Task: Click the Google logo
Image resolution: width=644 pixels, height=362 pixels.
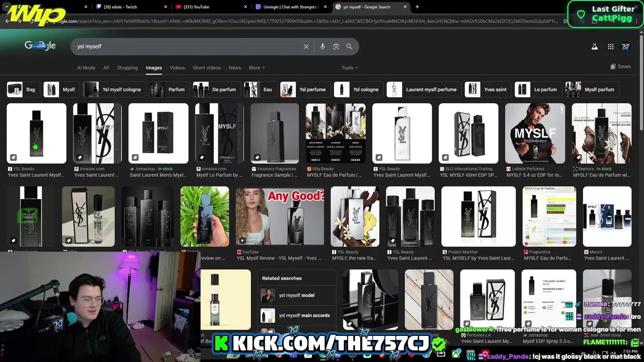Action: 40,46
